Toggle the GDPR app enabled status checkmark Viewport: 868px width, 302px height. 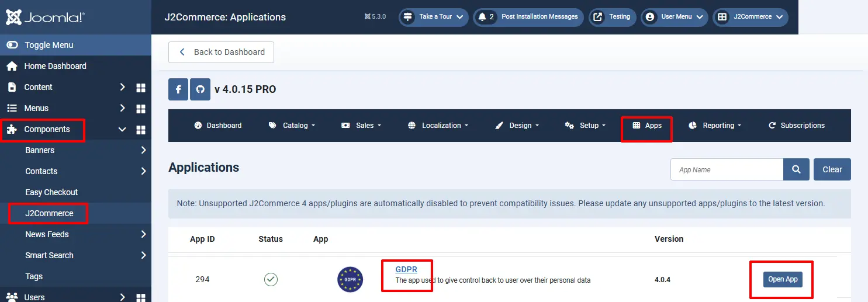pos(271,279)
